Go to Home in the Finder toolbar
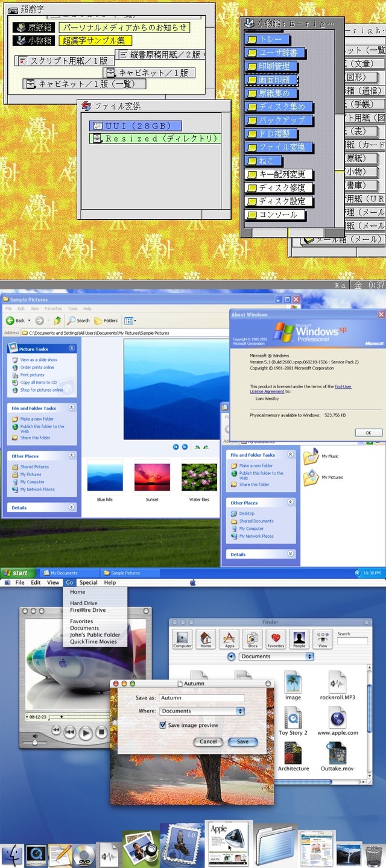 206,639
